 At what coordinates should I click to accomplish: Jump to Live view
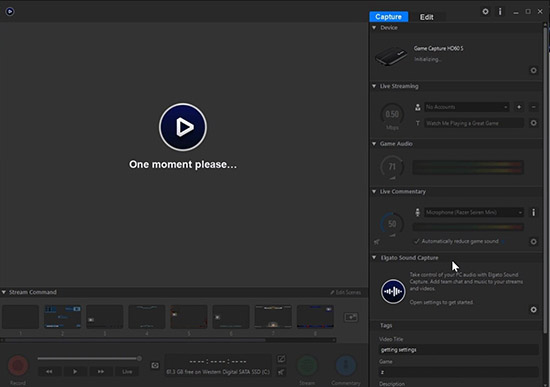click(127, 371)
